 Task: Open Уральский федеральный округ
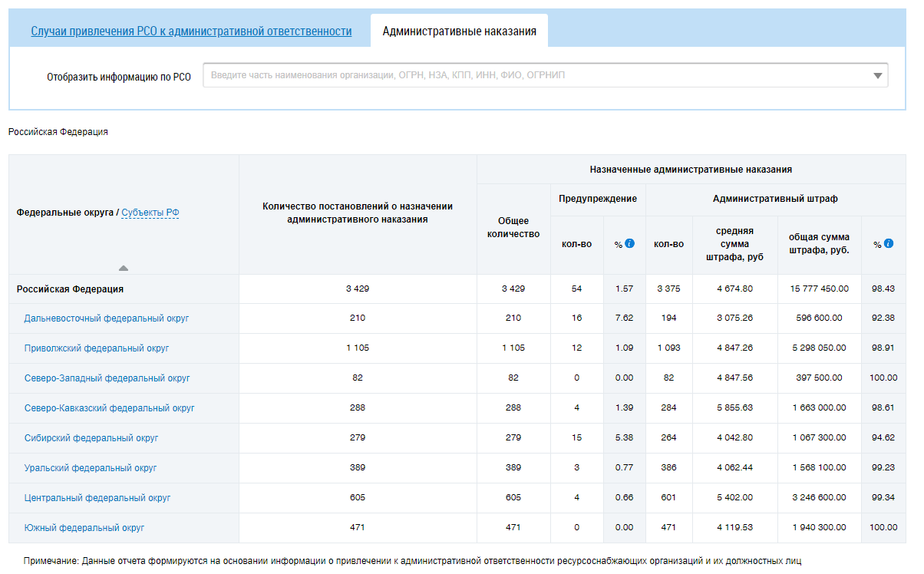(91, 468)
